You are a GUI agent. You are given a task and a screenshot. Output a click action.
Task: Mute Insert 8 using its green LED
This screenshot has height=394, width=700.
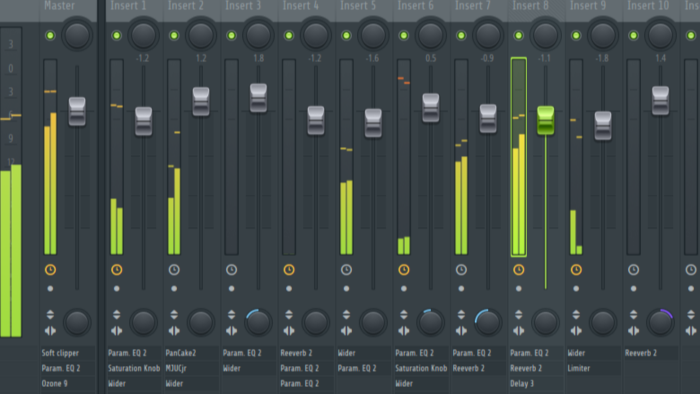[x=518, y=35]
